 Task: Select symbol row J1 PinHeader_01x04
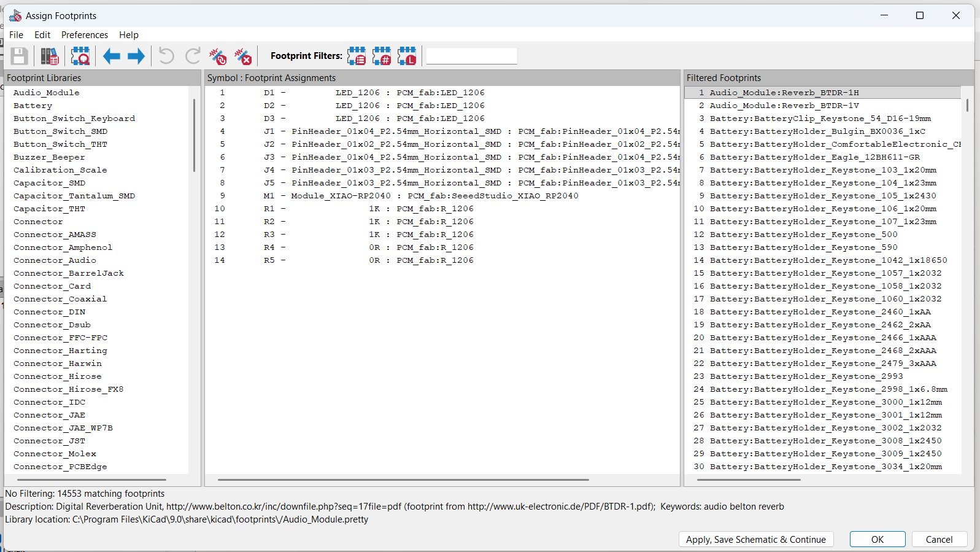tap(442, 131)
